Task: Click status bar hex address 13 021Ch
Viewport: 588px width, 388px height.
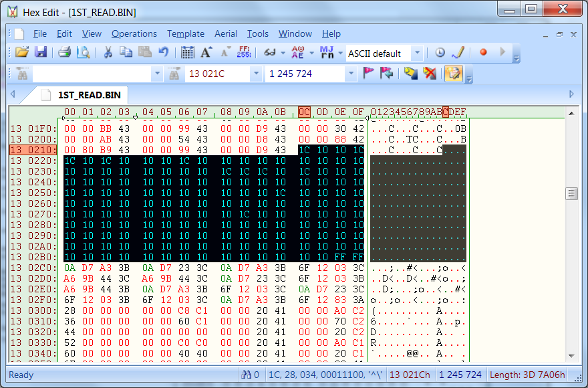Action: point(410,375)
